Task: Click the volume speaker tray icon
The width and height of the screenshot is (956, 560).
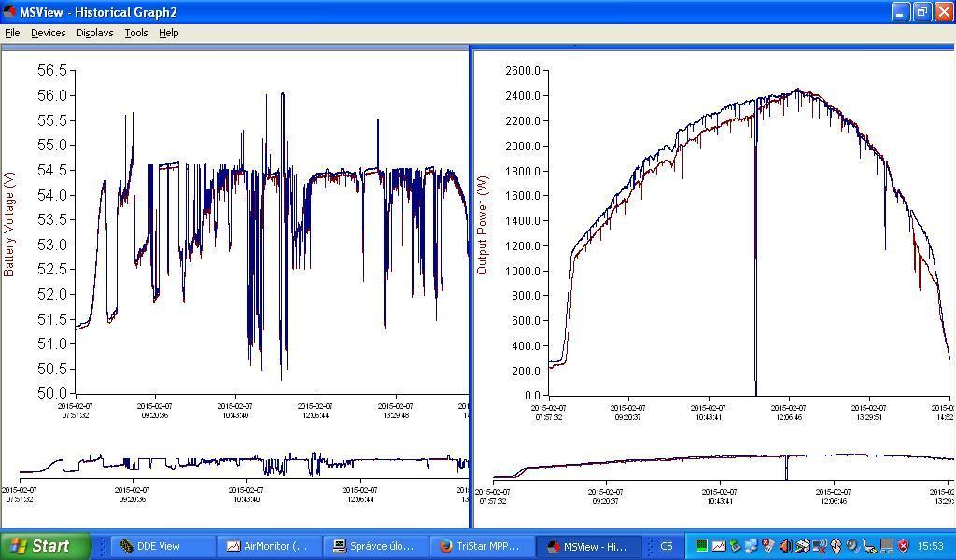Action: coord(785,546)
